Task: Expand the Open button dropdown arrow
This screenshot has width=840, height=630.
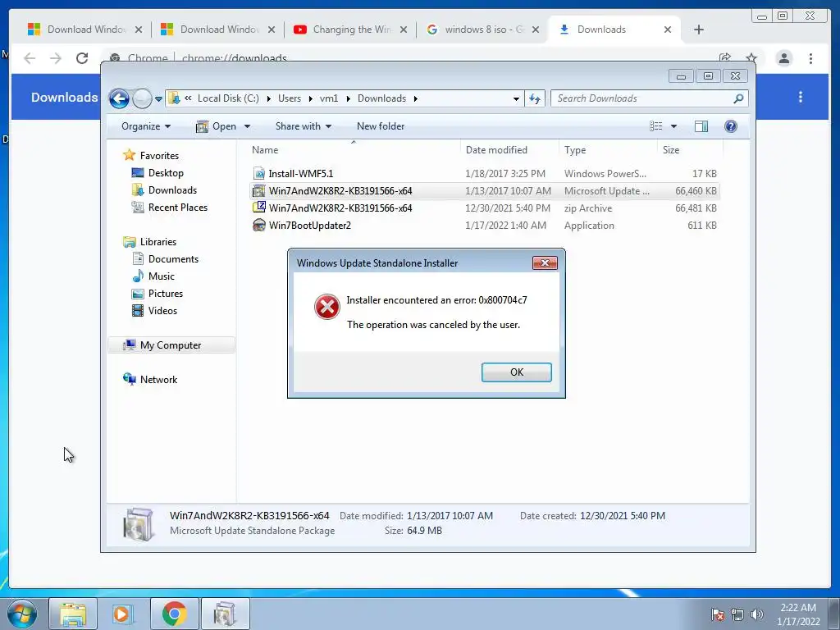Action: click(247, 126)
